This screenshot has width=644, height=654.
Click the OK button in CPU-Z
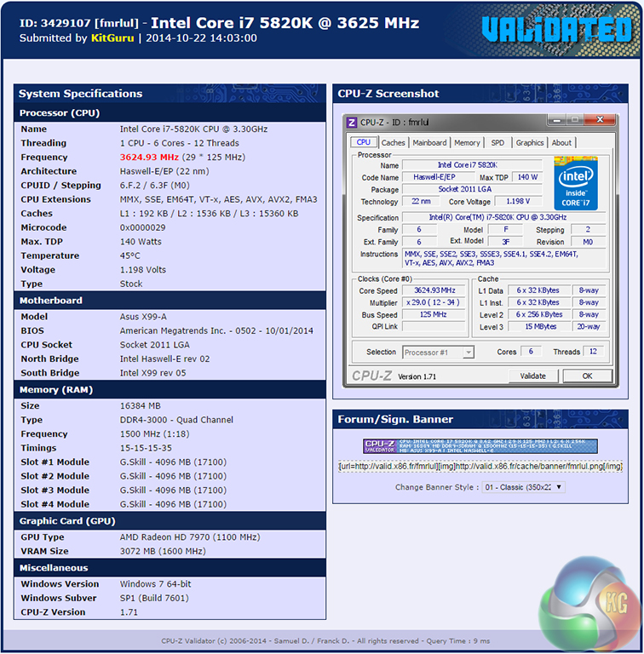click(x=587, y=376)
